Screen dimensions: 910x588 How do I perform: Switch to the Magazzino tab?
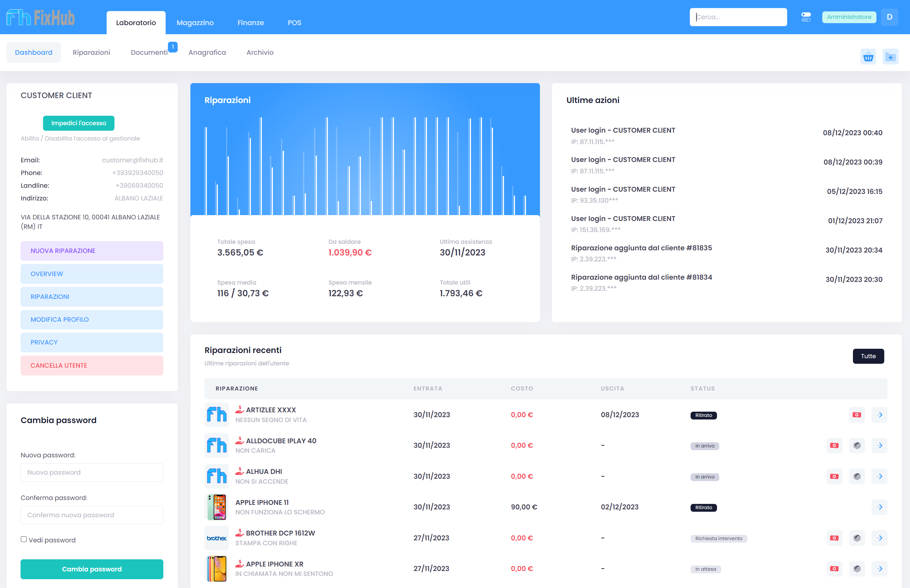click(195, 22)
